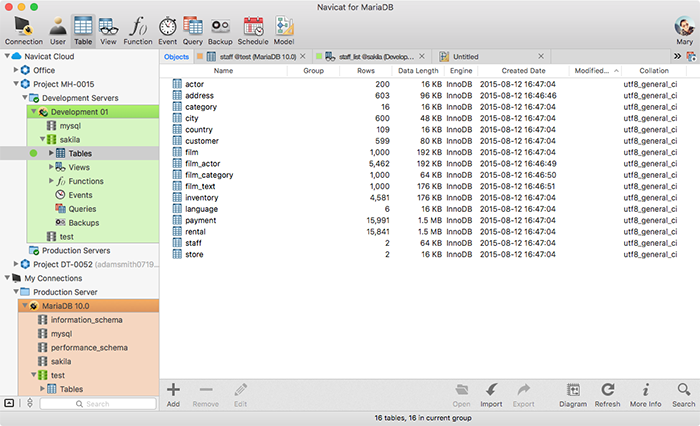Select the Tables node under sakila
Image resolution: width=700 pixels, height=426 pixels.
(x=79, y=153)
